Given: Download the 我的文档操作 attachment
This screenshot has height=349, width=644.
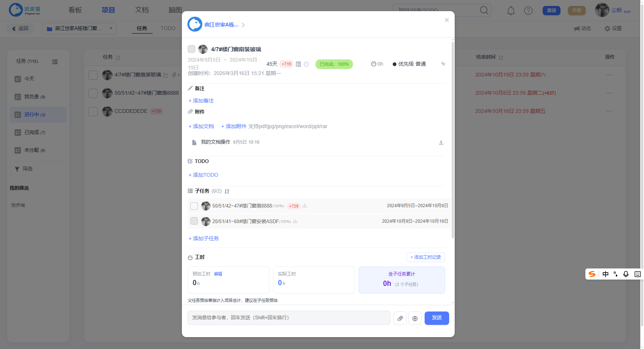Looking at the screenshot, I should (441, 143).
